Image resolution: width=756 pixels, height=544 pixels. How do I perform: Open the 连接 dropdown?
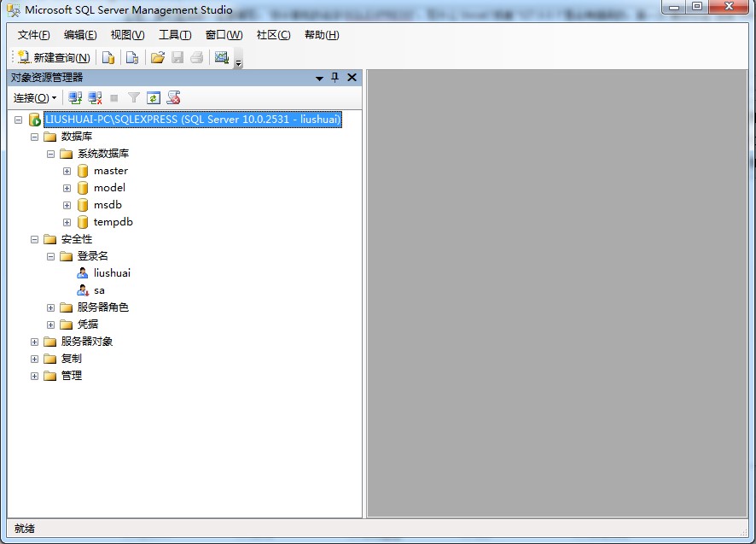(x=35, y=98)
